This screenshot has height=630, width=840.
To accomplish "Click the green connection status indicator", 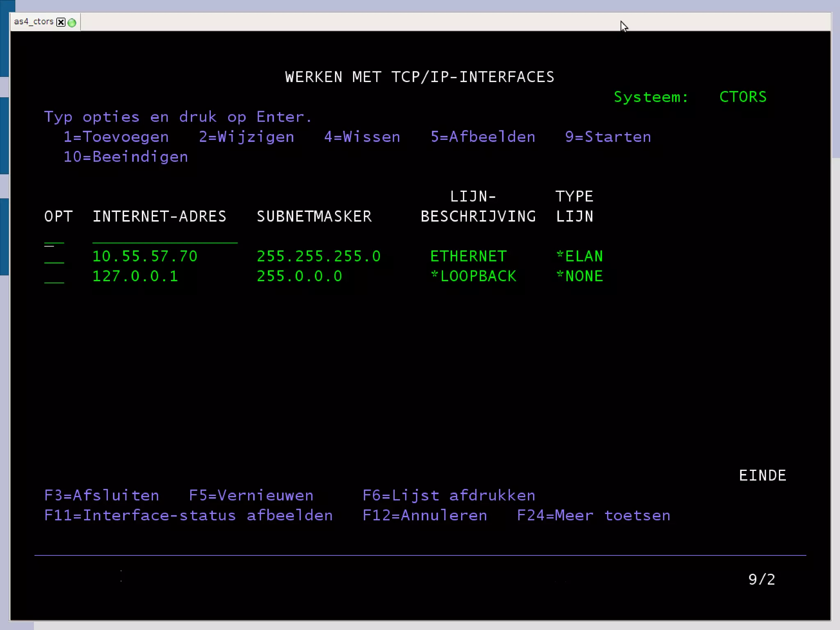I will click(72, 23).
